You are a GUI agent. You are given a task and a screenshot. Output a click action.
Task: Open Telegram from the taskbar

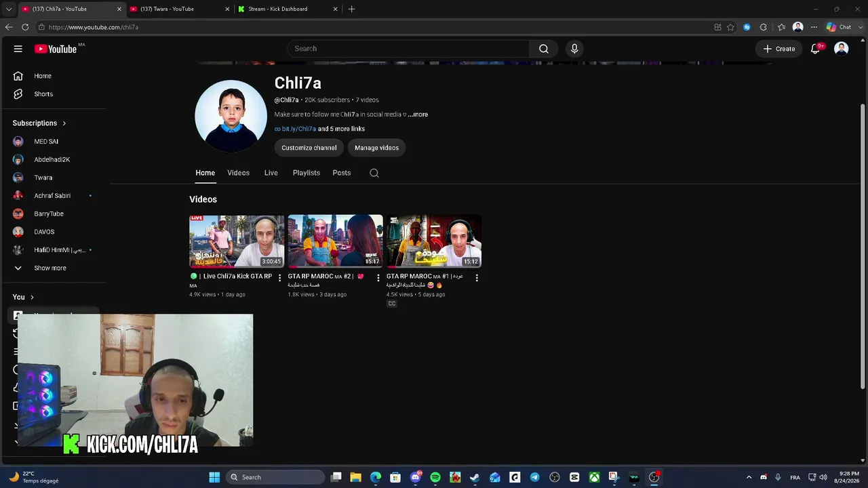coord(534,477)
